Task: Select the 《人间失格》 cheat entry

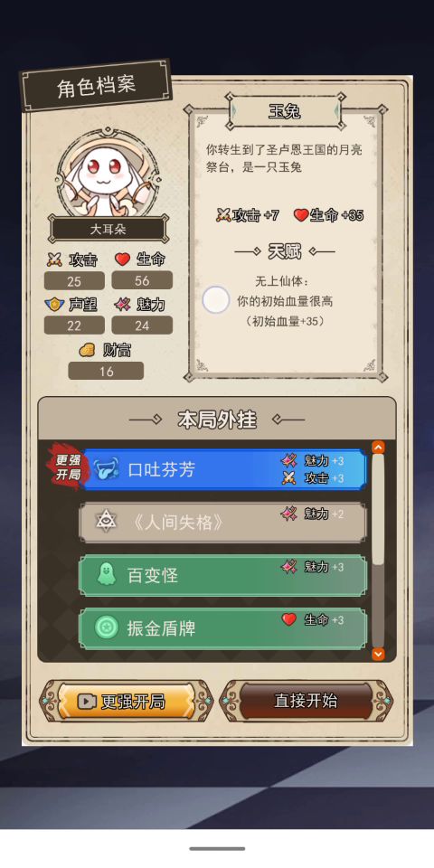Action: (x=222, y=522)
